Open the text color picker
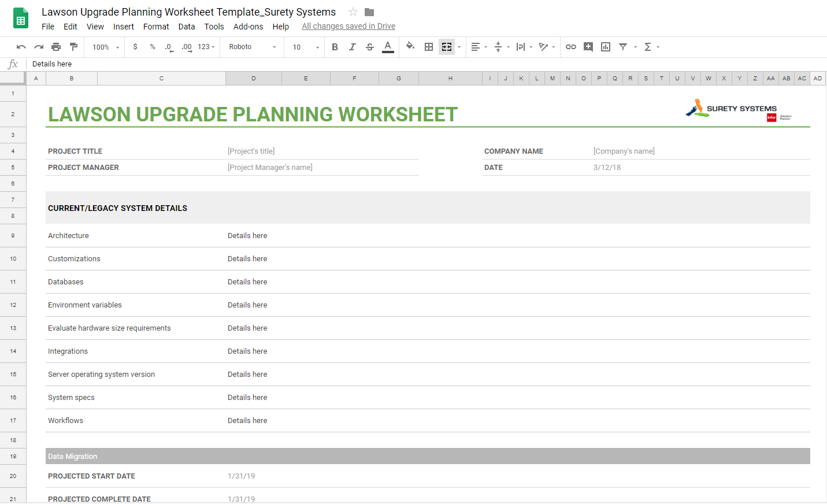 point(388,47)
